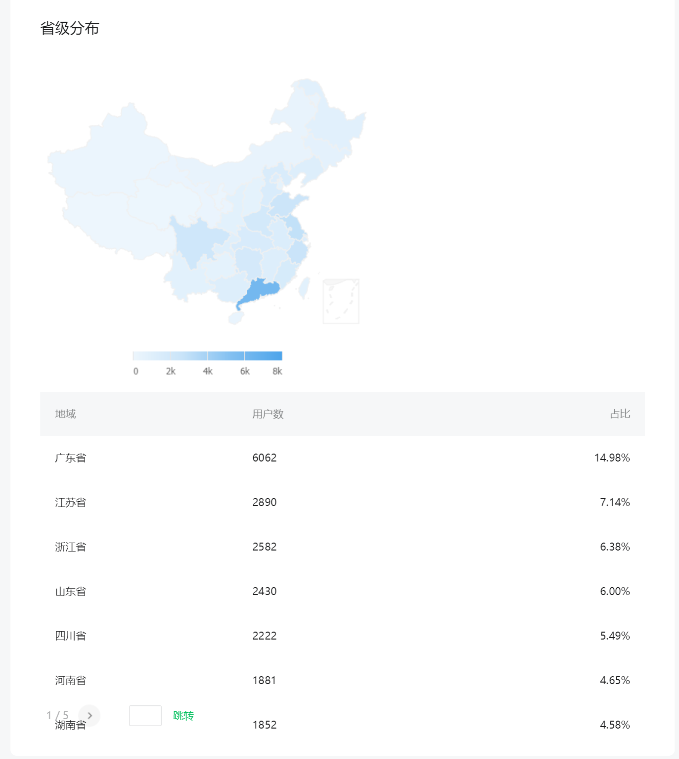The width and height of the screenshot is (679, 759).
Task: Click the South China Sea inset box
Action: (341, 301)
